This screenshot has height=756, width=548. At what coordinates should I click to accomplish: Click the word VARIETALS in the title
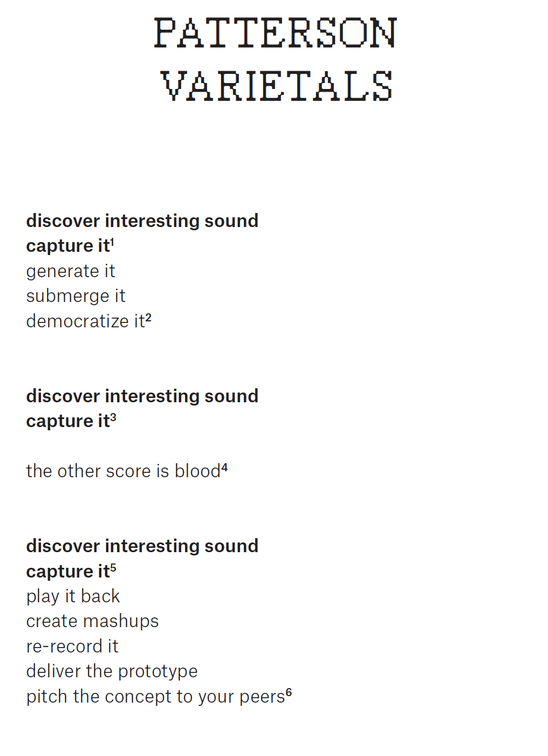pyautogui.click(x=276, y=86)
